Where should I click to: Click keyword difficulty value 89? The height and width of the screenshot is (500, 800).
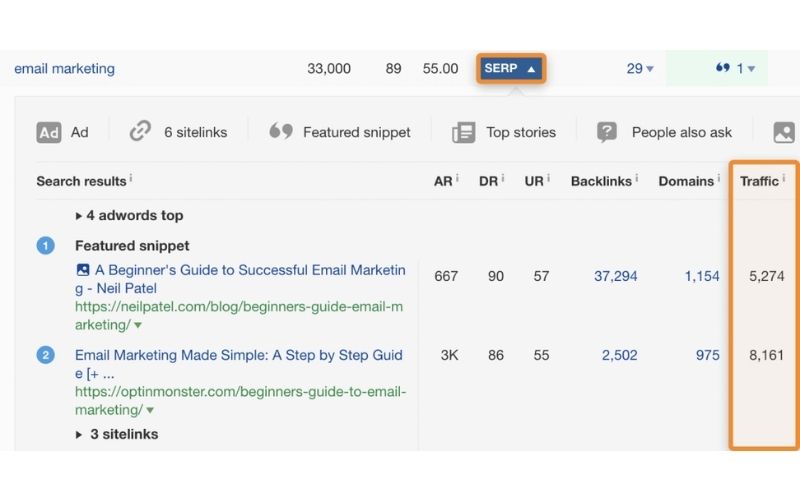(393, 68)
